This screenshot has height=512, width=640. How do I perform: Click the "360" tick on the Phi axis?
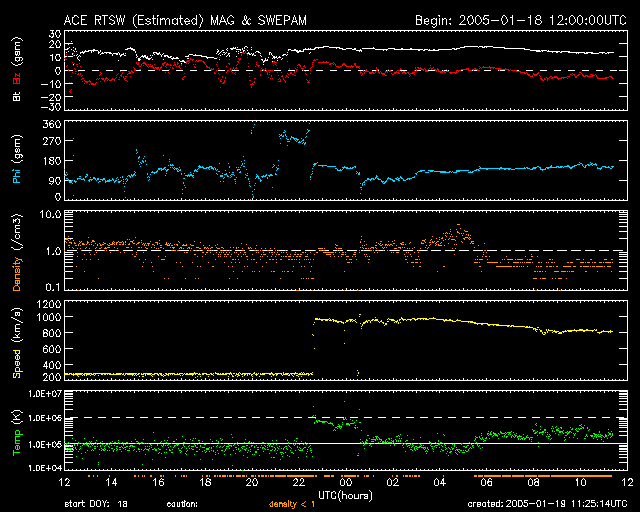[x=52, y=124]
